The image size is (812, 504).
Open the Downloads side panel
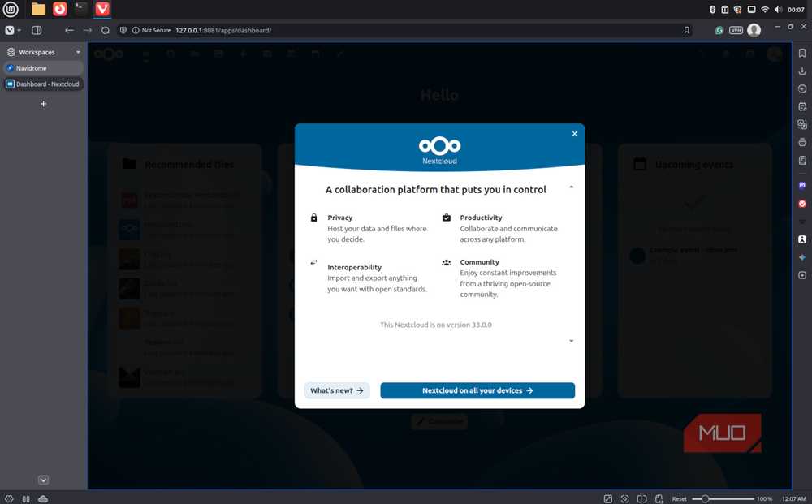coord(802,71)
